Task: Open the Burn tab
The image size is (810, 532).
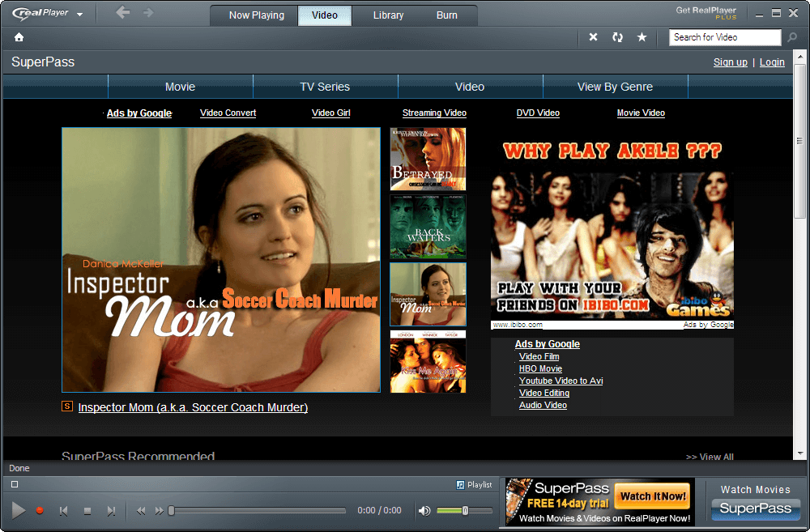Action: click(447, 15)
